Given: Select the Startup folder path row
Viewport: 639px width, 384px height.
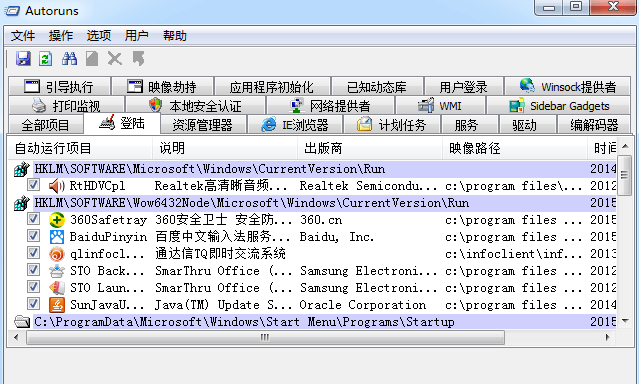Looking at the screenshot, I should pyautogui.click(x=313, y=322).
